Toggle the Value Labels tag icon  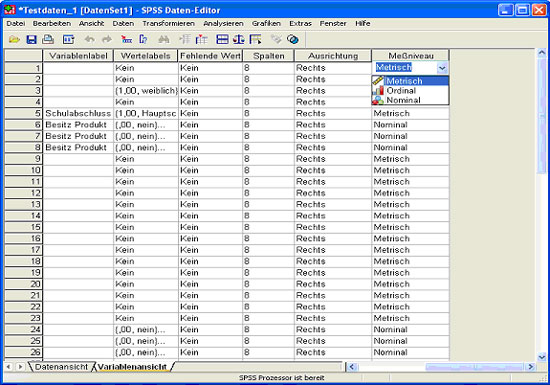click(276, 39)
